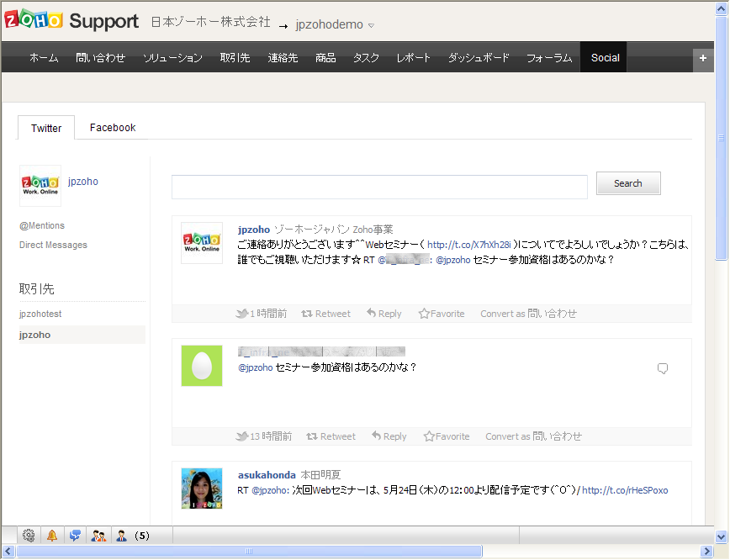Viewport: 730px width, 560px height.
Task: Click the Search button
Action: (628, 183)
